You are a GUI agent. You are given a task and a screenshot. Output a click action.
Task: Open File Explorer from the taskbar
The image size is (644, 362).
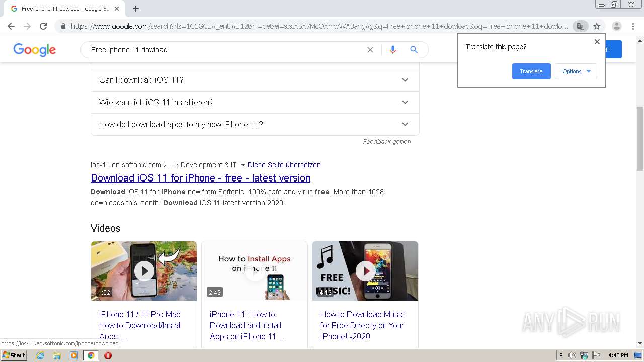(57, 355)
